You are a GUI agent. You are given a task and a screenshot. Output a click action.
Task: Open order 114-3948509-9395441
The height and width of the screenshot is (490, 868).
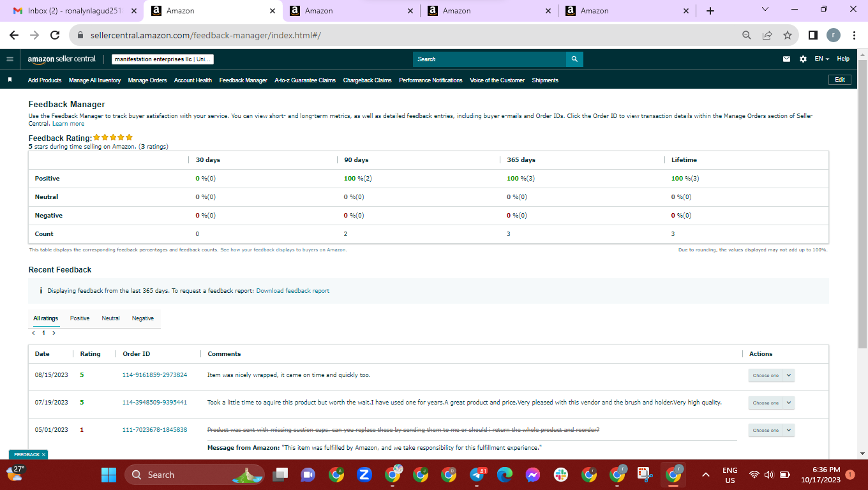click(154, 403)
